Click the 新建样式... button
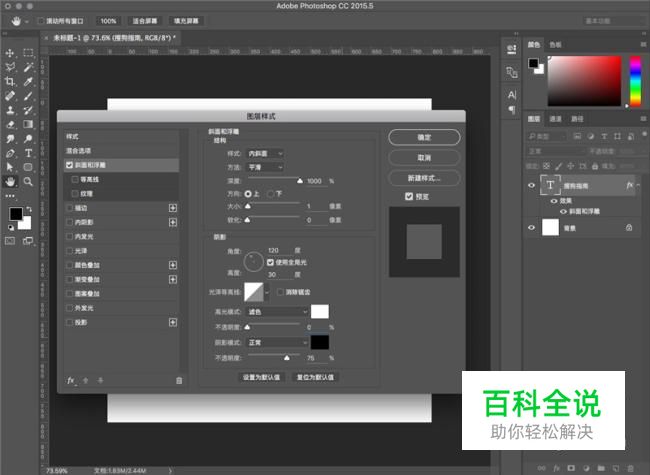The image size is (650, 475). (x=424, y=178)
